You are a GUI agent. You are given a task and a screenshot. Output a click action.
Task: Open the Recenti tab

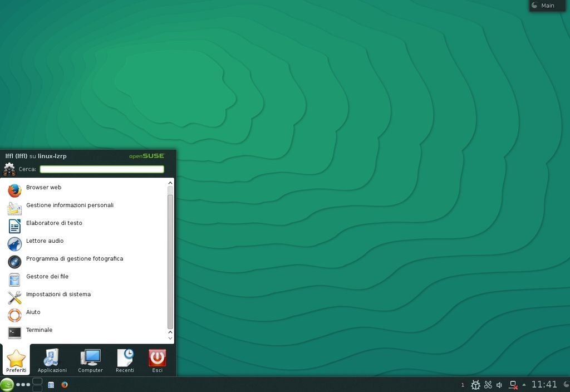(125, 361)
